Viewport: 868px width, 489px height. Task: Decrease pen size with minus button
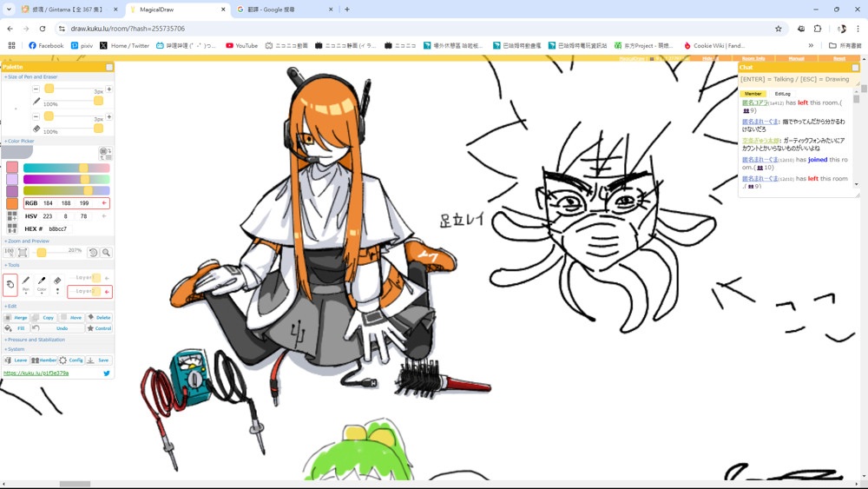[x=36, y=89]
